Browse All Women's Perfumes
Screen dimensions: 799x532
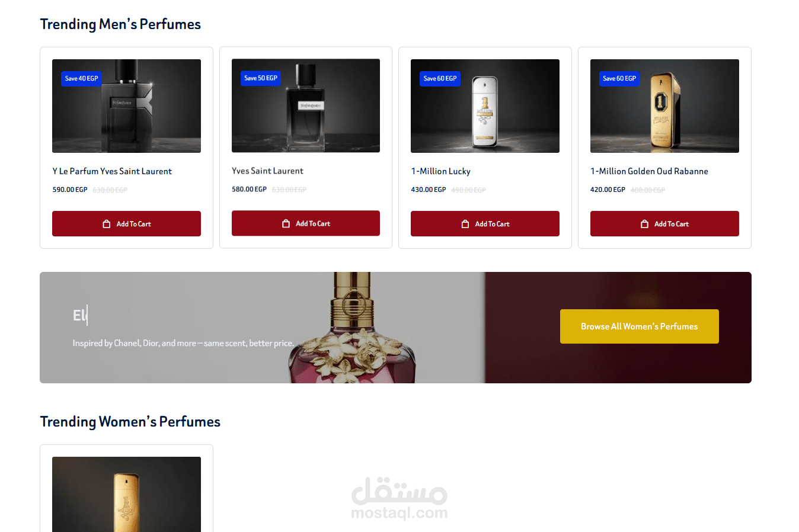(639, 326)
